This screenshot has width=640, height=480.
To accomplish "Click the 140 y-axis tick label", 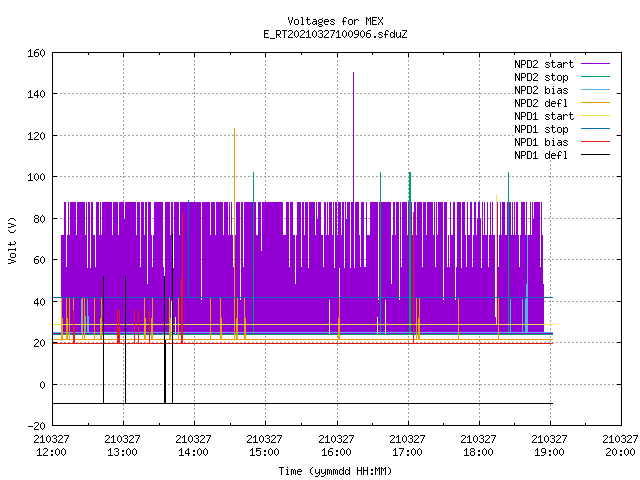I will (36, 94).
